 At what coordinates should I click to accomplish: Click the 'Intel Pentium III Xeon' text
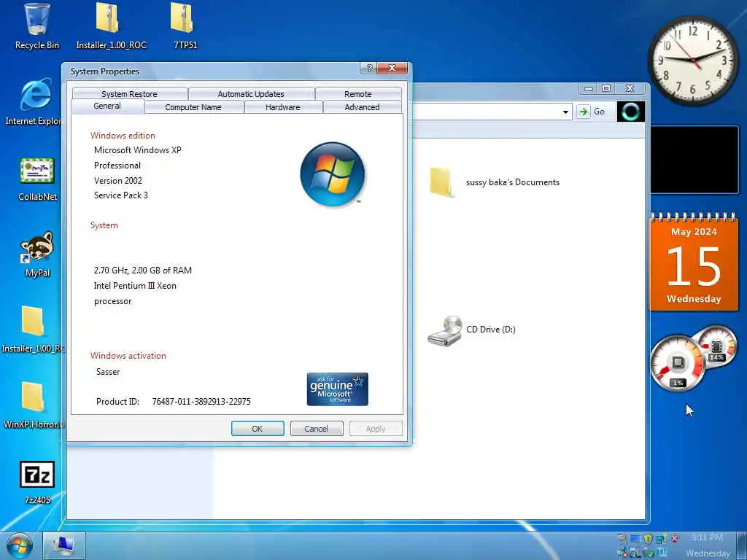tap(135, 286)
